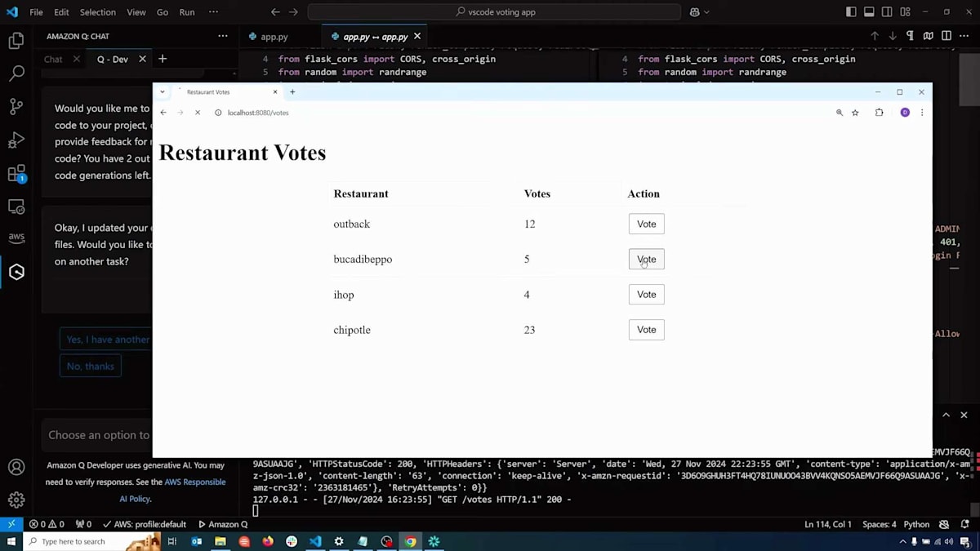Open Chrome extensions puzzle icon

pyautogui.click(x=880, y=113)
